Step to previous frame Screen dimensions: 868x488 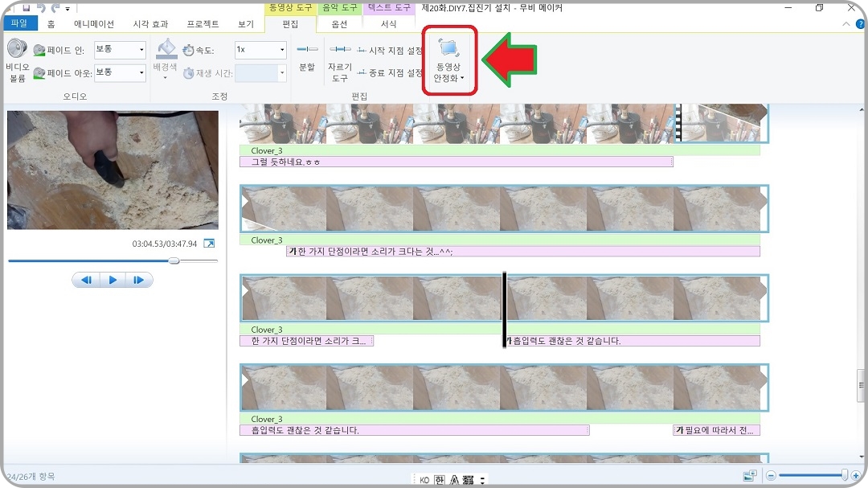(x=86, y=281)
